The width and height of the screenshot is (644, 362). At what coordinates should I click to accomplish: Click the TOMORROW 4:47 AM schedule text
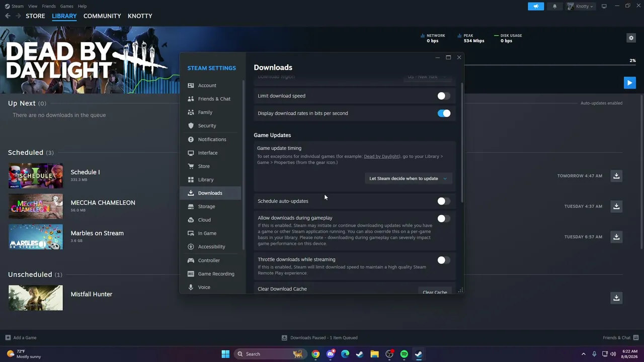[580, 176]
